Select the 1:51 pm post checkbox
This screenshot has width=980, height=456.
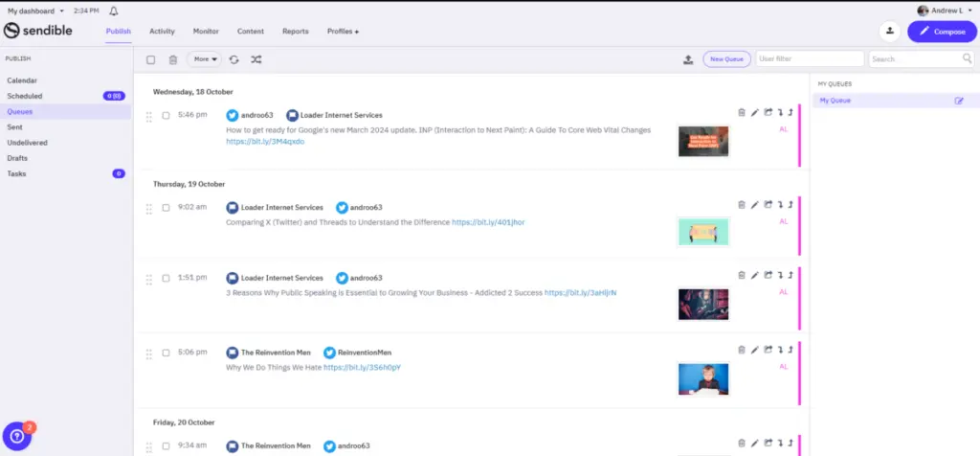coord(166,278)
